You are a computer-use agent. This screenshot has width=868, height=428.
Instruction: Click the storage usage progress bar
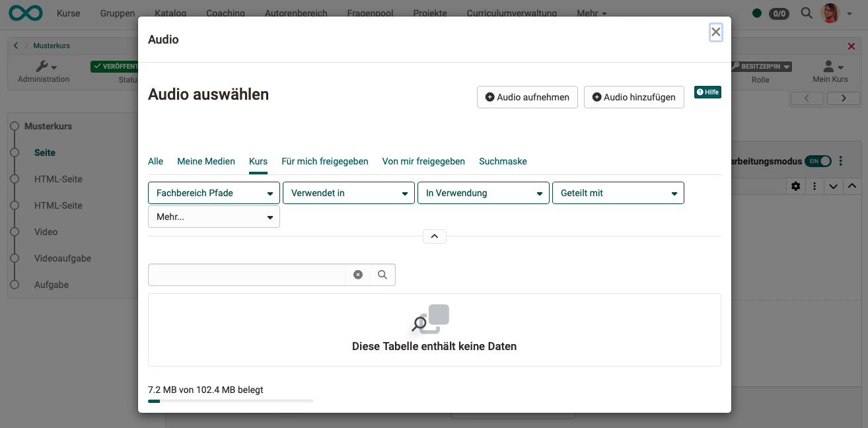[x=230, y=401]
